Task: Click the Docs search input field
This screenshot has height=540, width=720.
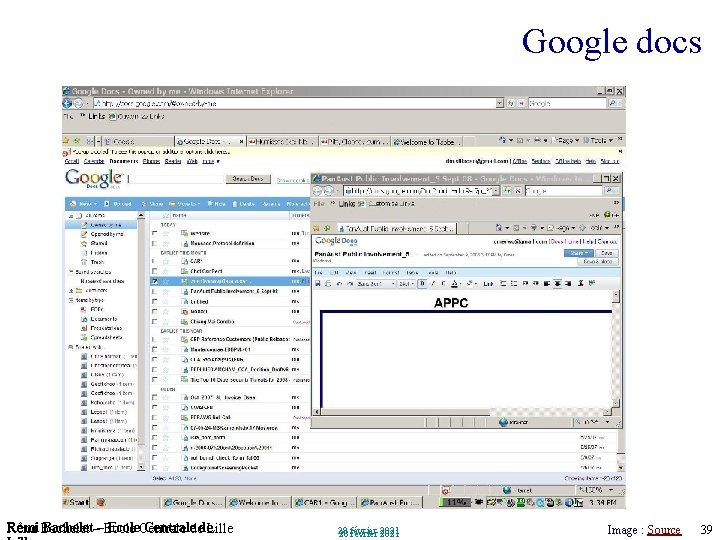Action: pos(177,179)
